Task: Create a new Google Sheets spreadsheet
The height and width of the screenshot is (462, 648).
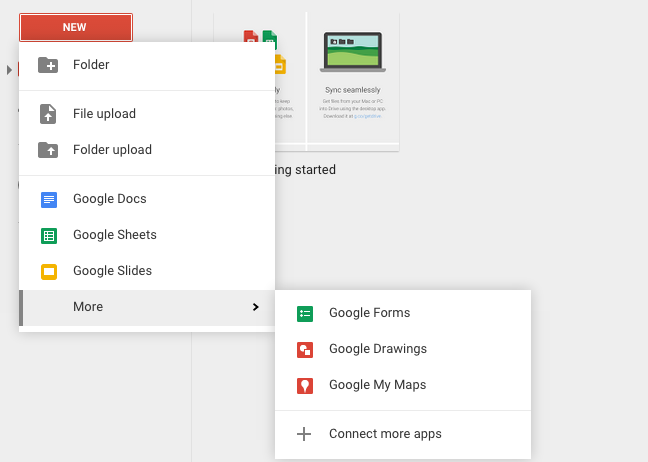Action: tap(147, 235)
